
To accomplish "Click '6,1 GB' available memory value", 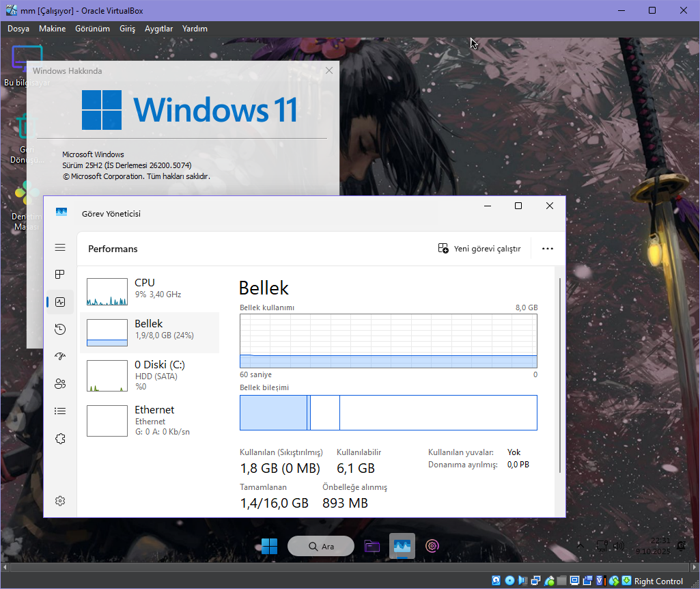I will pos(356,468).
